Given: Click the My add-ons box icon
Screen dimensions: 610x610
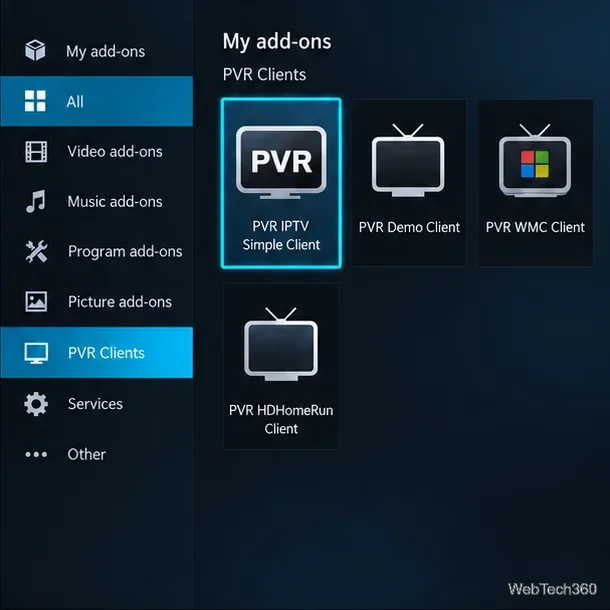Looking at the screenshot, I should [x=35, y=51].
